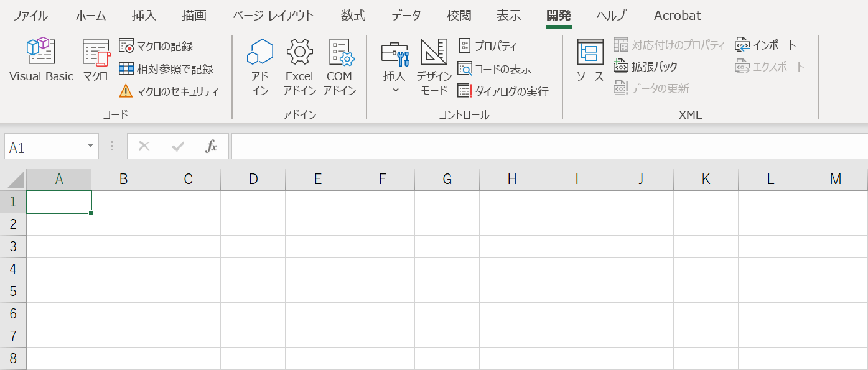Open the XML ソース pane
The height and width of the screenshot is (370, 868).
(x=589, y=59)
